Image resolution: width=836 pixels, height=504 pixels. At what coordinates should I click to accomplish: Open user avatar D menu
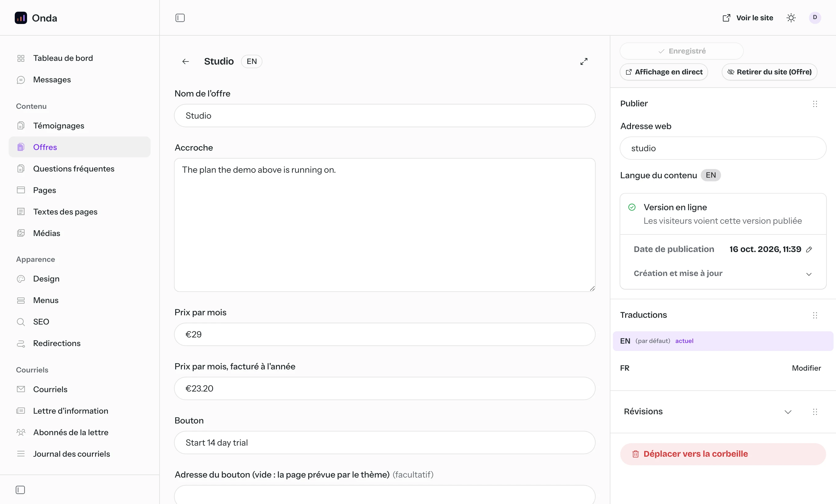(x=814, y=18)
